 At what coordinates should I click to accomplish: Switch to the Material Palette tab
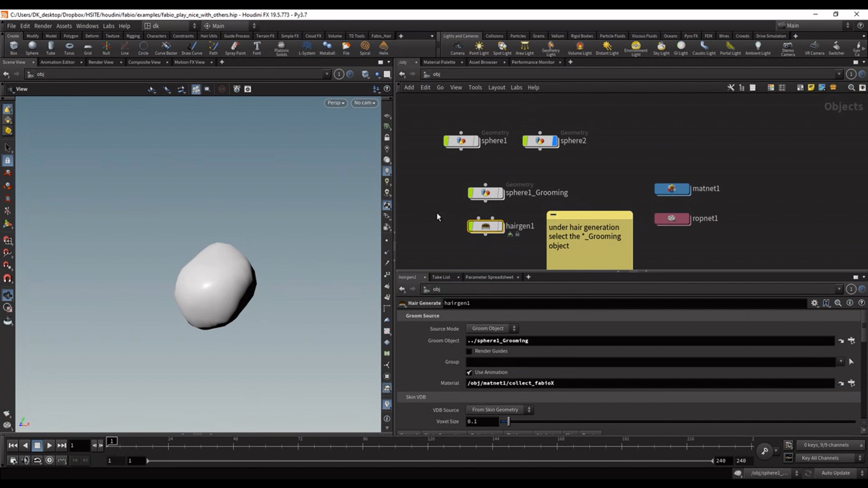pyautogui.click(x=439, y=62)
